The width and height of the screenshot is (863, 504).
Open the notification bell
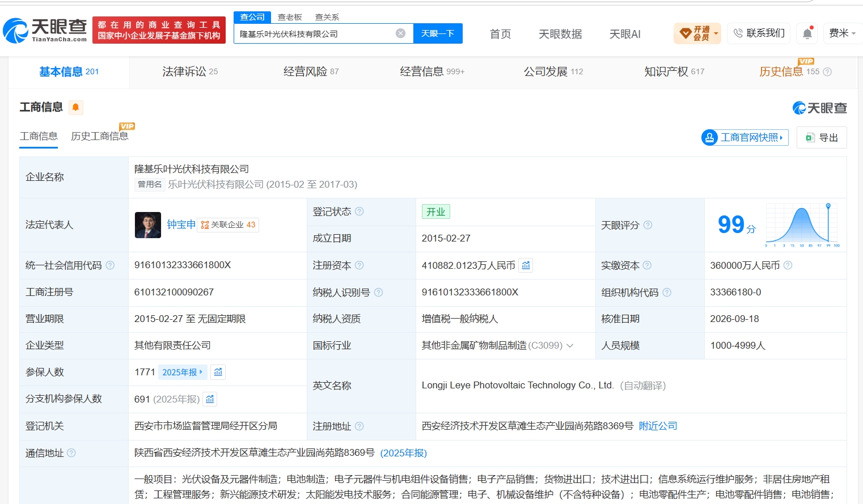807,33
